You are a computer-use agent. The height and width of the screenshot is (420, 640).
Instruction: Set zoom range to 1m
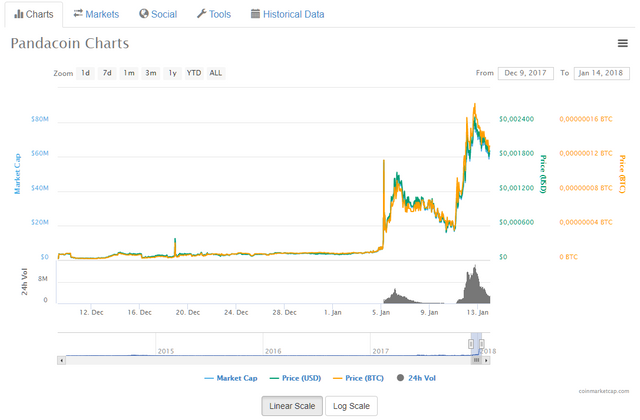click(x=129, y=73)
